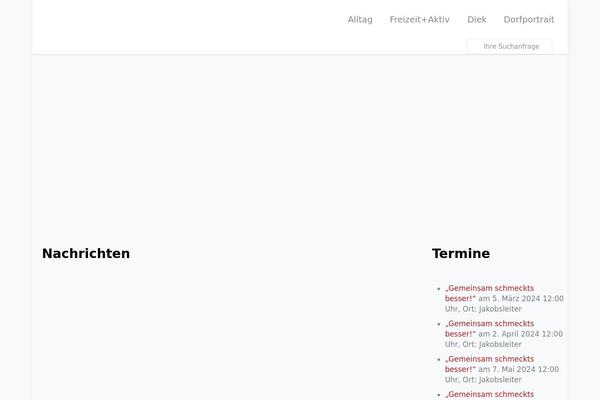Select the Termine heading
Image resolution: width=600 pixels, height=400 pixels.
tap(461, 253)
